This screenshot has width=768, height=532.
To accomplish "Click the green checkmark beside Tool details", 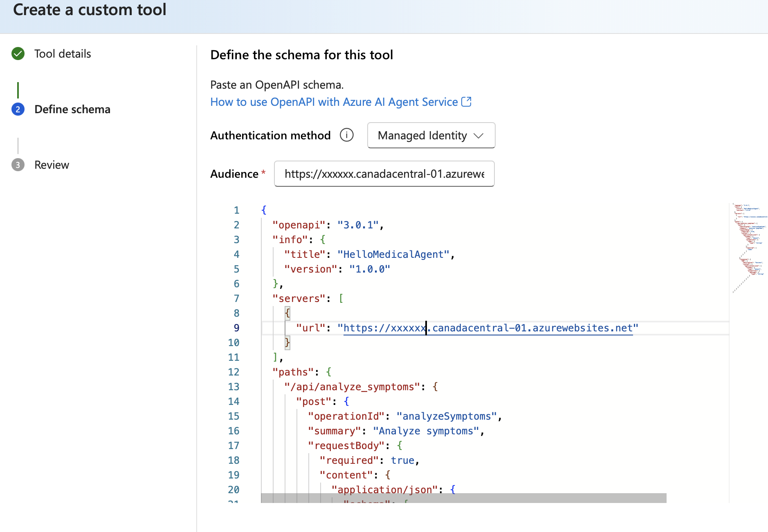I will point(18,54).
